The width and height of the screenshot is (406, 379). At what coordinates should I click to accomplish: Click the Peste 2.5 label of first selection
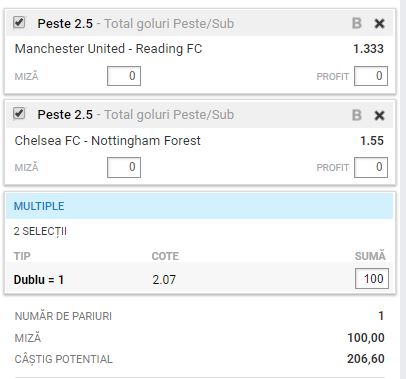click(x=65, y=24)
